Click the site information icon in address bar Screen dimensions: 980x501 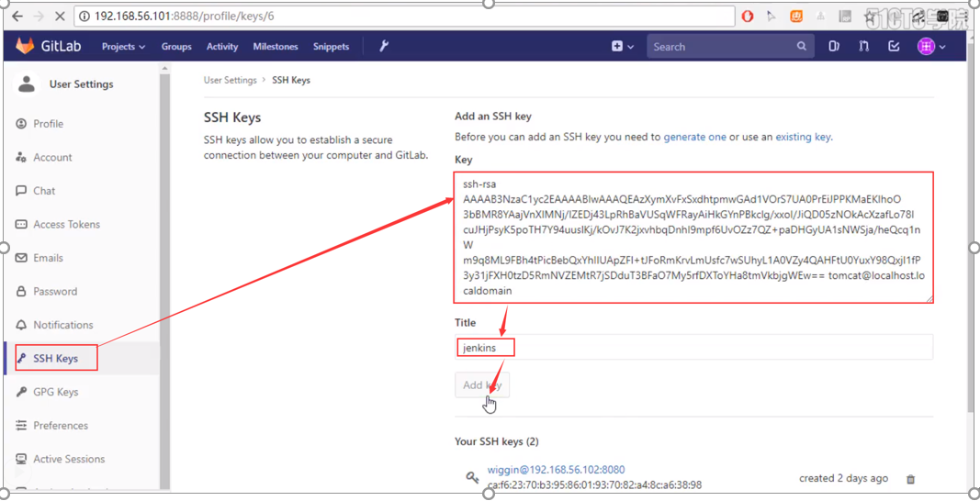click(85, 17)
